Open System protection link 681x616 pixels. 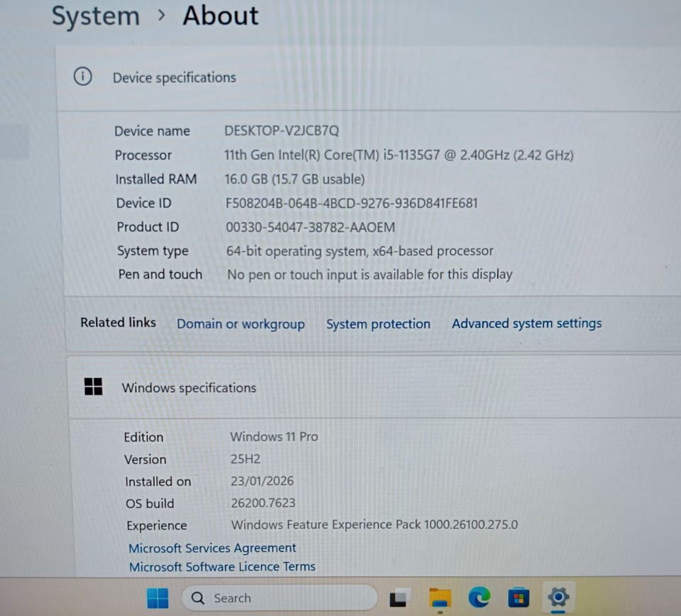[378, 324]
